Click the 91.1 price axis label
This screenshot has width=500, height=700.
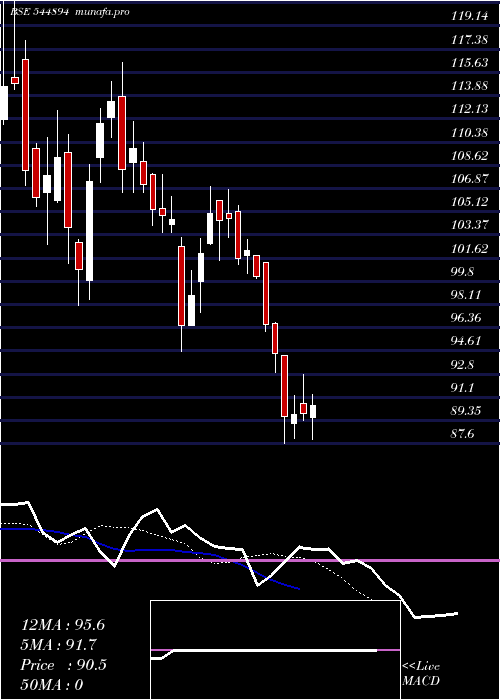pos(462,388)
